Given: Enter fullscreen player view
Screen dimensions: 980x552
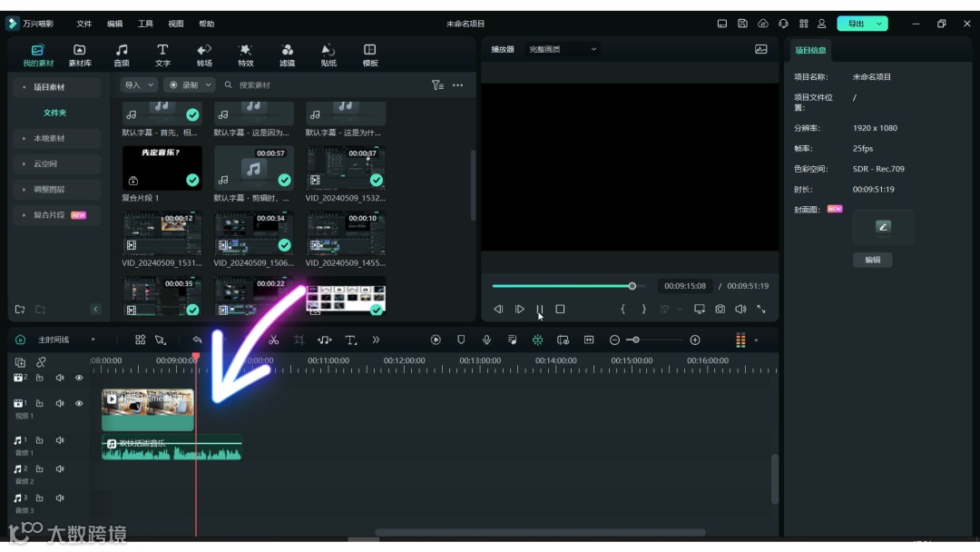Looking at the screenshot, I should 761,309.
